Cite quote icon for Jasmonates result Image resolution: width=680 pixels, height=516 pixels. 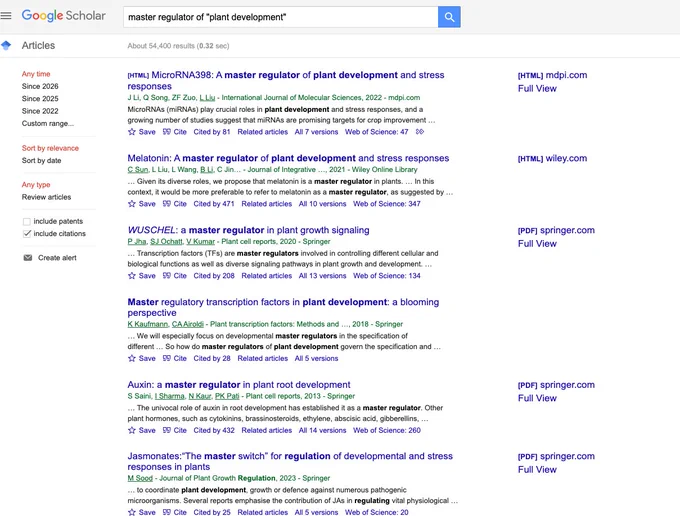click(167, 512)
